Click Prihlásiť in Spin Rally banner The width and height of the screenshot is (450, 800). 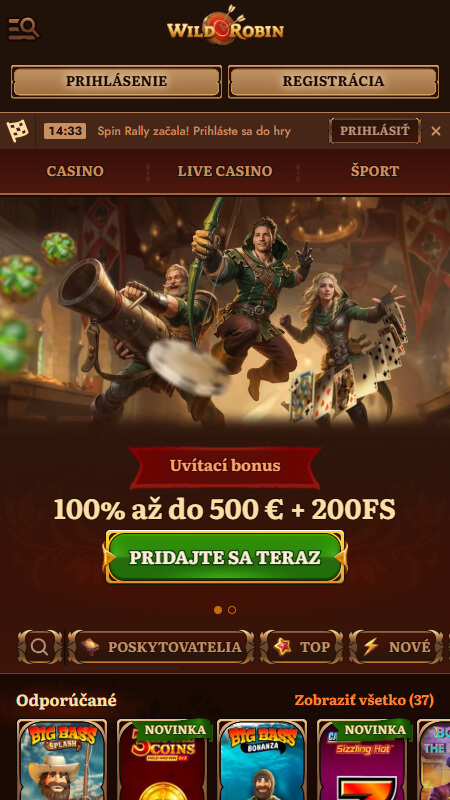(x=374, y=131)
